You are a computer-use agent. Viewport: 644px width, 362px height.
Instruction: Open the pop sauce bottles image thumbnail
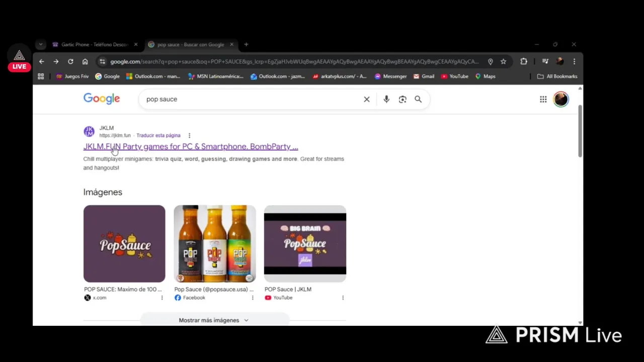215,243
